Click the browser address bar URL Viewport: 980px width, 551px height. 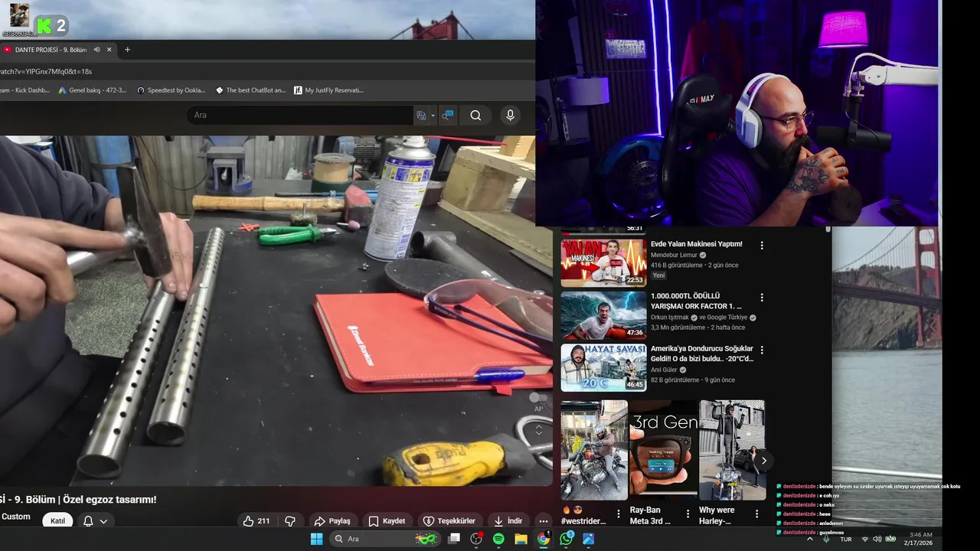(46, 71)
